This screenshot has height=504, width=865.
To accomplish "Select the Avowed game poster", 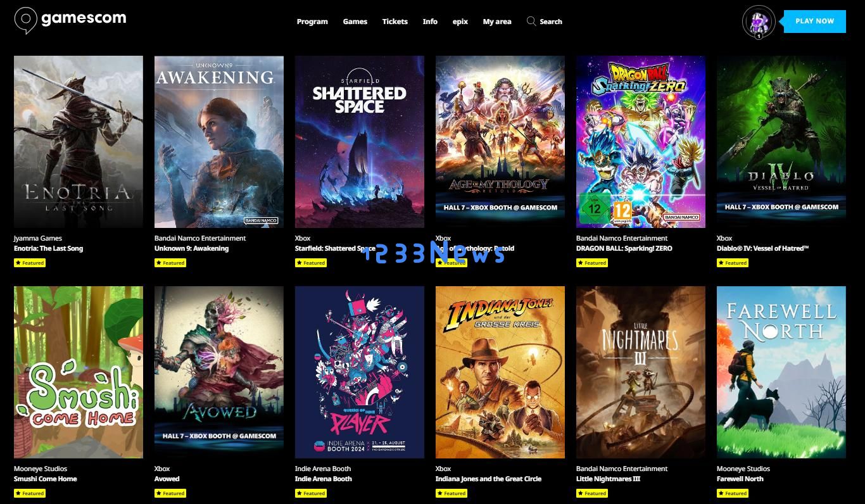I will (219, 372).
